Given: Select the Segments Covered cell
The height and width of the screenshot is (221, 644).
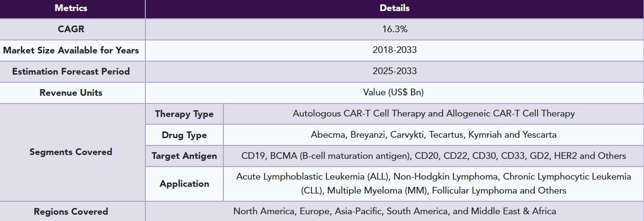Looking at the screenshot, I should [x=71, y=152].
